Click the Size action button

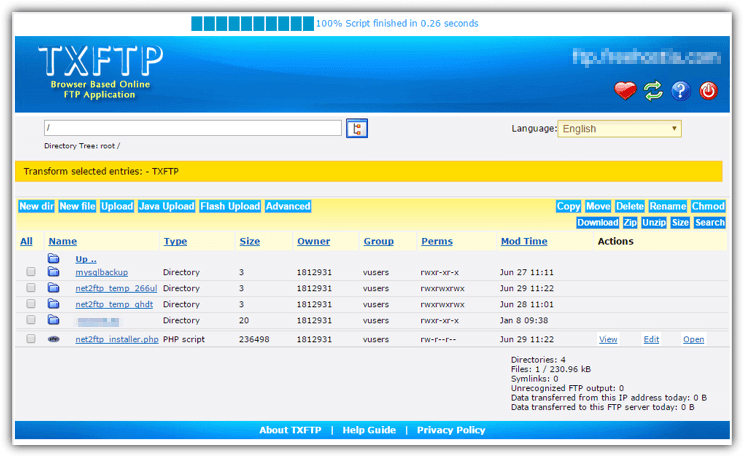coord(680,223)
